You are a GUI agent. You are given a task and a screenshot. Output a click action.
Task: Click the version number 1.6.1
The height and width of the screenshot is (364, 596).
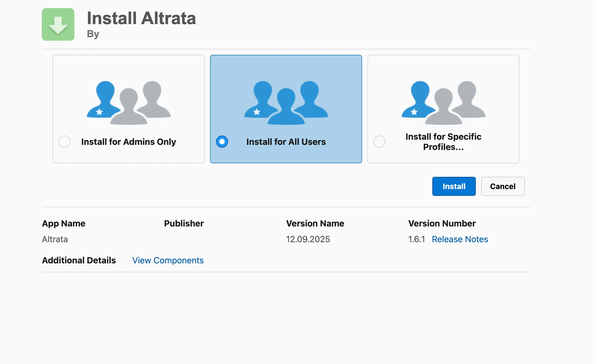point(417,239)
